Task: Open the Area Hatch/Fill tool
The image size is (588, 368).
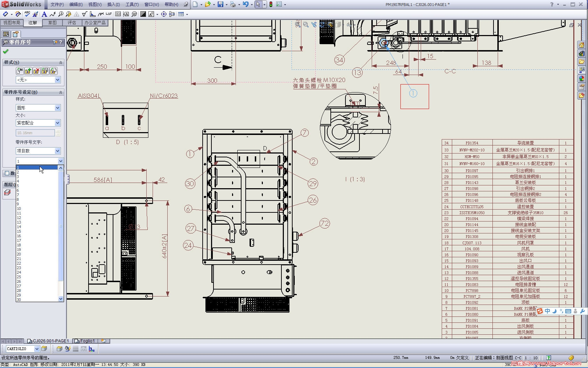Action: pyautogui.click(x=143, y=14)
